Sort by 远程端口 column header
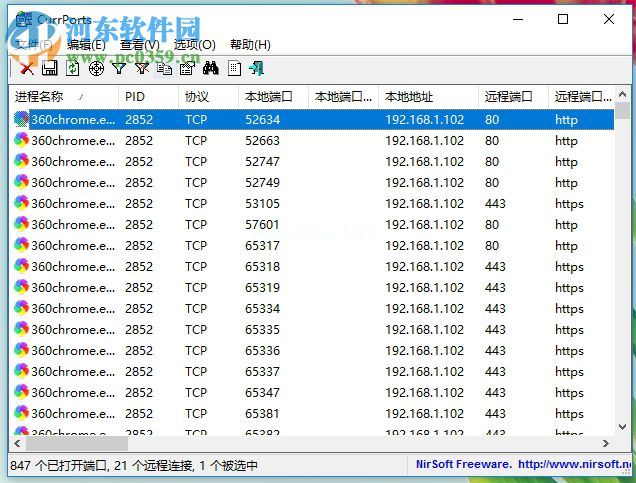Image resolution: width=636 pixels, height=483 pixels. (x=514, y=97)
